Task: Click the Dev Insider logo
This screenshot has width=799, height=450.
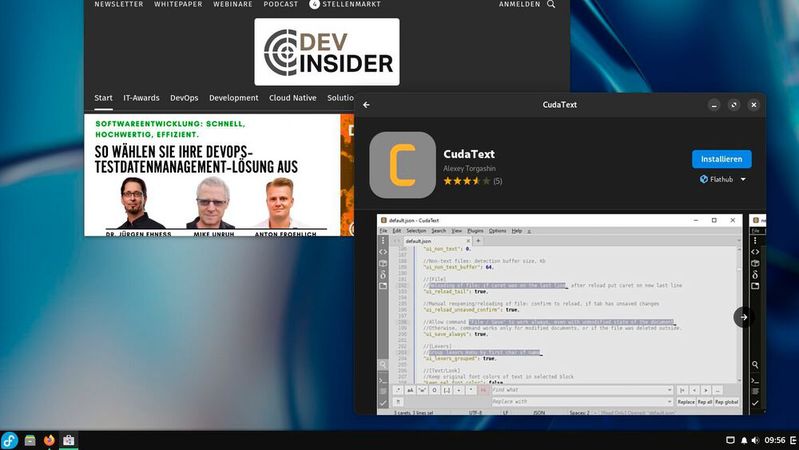Action: [x=327, y=52]
